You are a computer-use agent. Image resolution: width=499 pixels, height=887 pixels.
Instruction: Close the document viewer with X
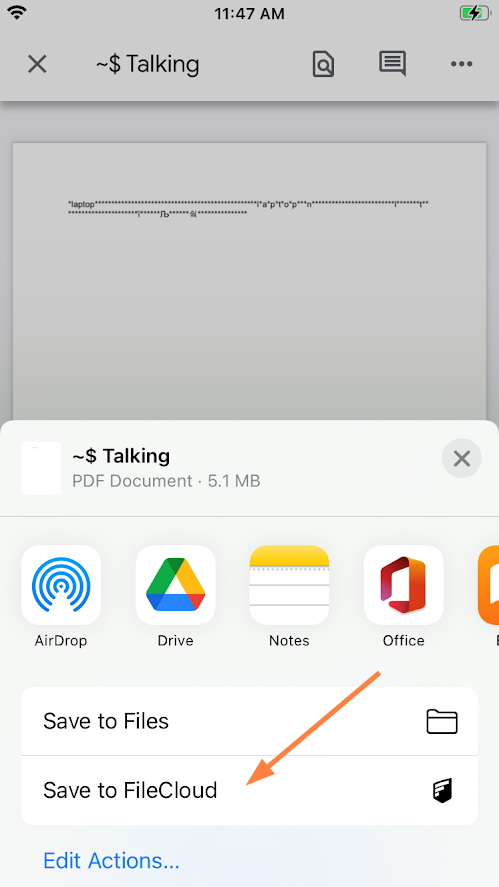point(37,64)
